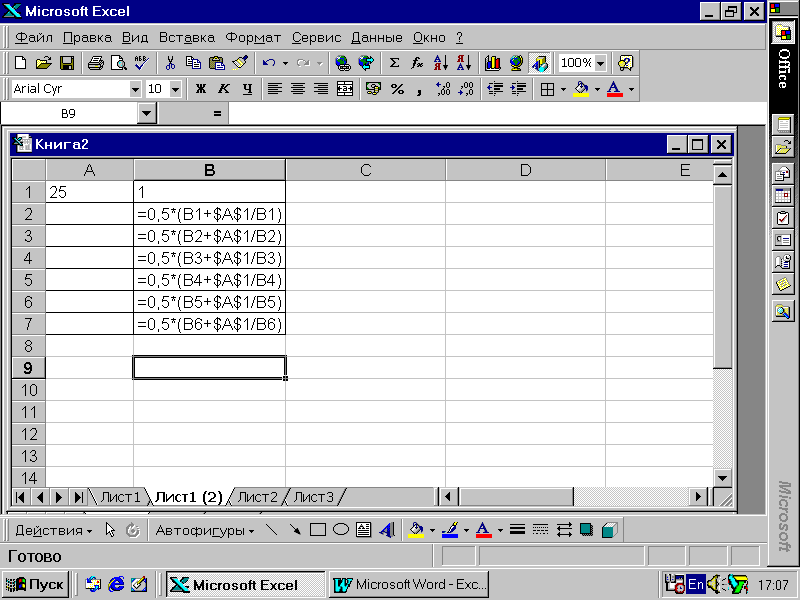Click the En language indicator in system tray
The height and width of the screenshot is (600, 800).
click(695, 584)
